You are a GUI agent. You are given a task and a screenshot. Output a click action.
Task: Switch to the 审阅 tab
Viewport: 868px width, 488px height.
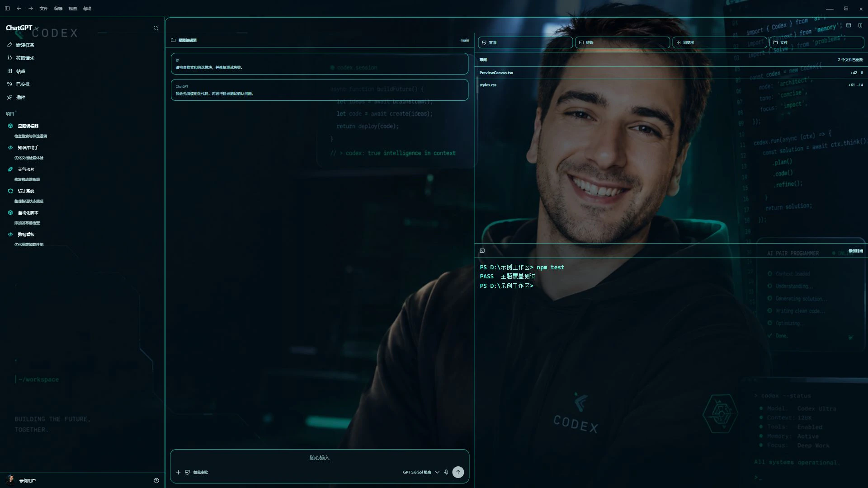coord(525,42)
